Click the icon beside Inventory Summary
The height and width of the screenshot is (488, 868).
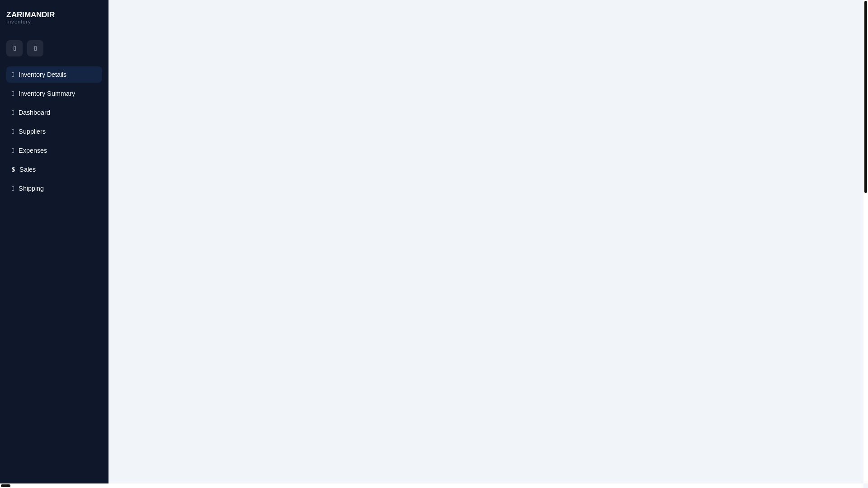[13, 94]
